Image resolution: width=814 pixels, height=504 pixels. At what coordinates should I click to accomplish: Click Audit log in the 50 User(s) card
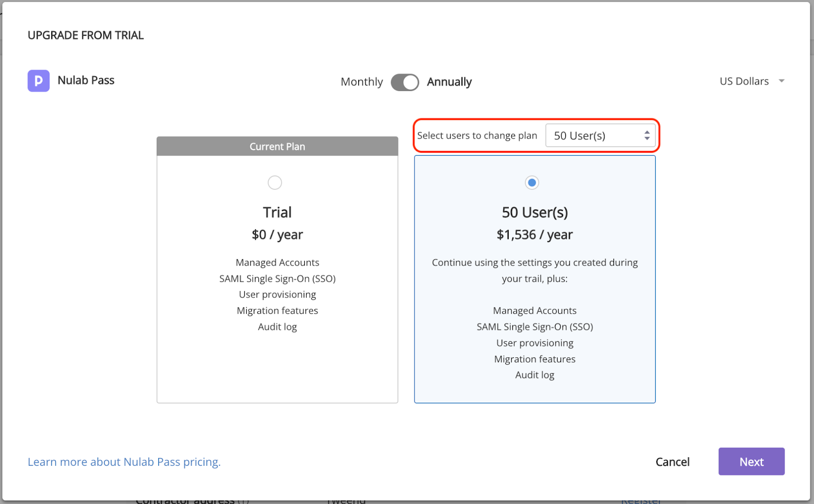535,375
